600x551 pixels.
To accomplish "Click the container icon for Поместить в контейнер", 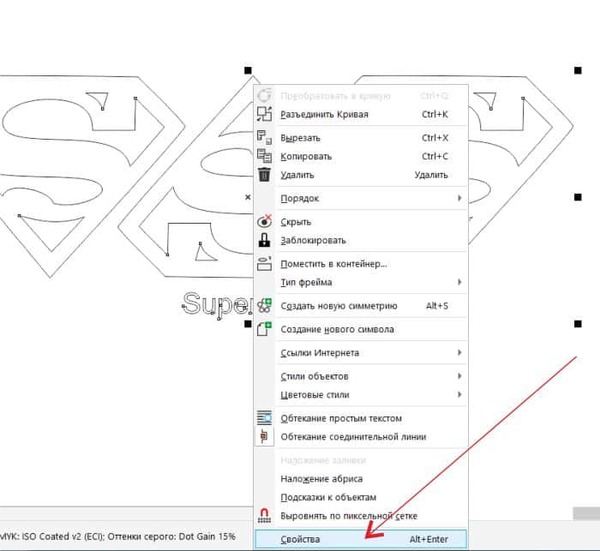I will (x=264, y=264).
